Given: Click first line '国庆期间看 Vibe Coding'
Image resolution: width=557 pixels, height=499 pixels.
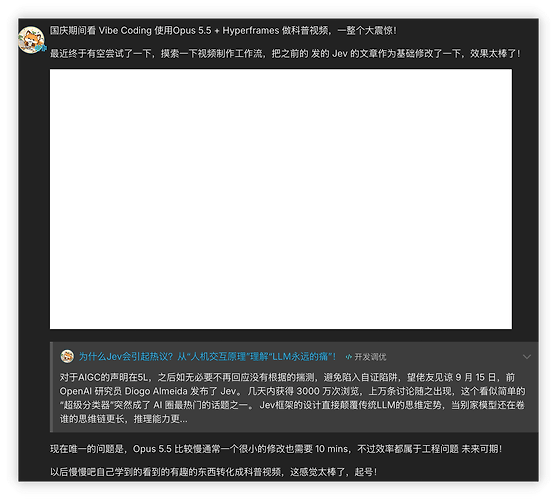Looking at the screenshot, I should pos(223,31).
